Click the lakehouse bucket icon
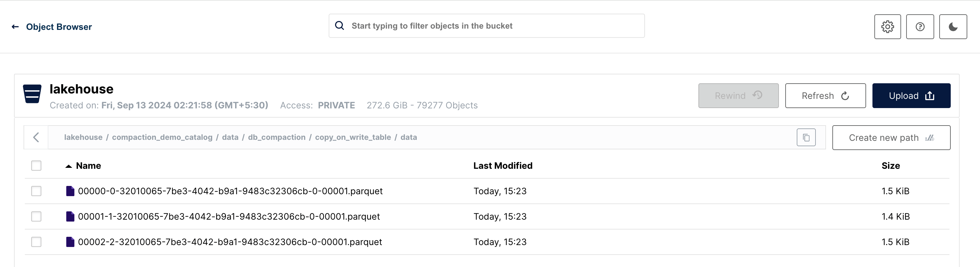The height and width of the screenshot is (267, 980). pos(32,94)
